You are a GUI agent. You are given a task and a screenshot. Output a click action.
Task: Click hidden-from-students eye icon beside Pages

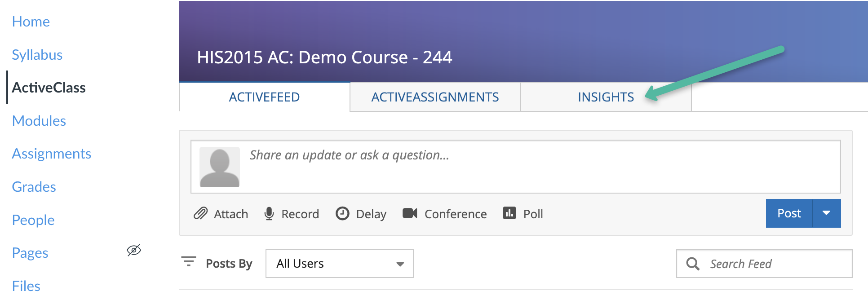(x=134, y=250)
